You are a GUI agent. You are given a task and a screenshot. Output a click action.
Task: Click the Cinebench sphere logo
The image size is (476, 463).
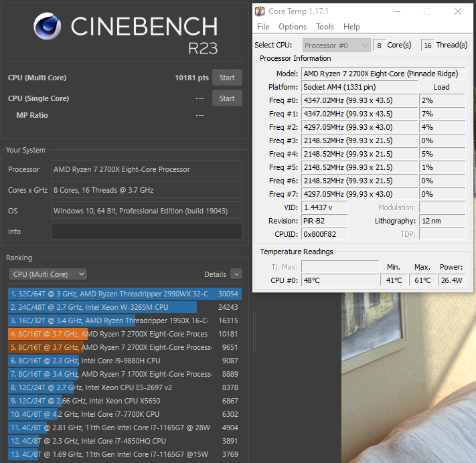click(x=48, y=26)
